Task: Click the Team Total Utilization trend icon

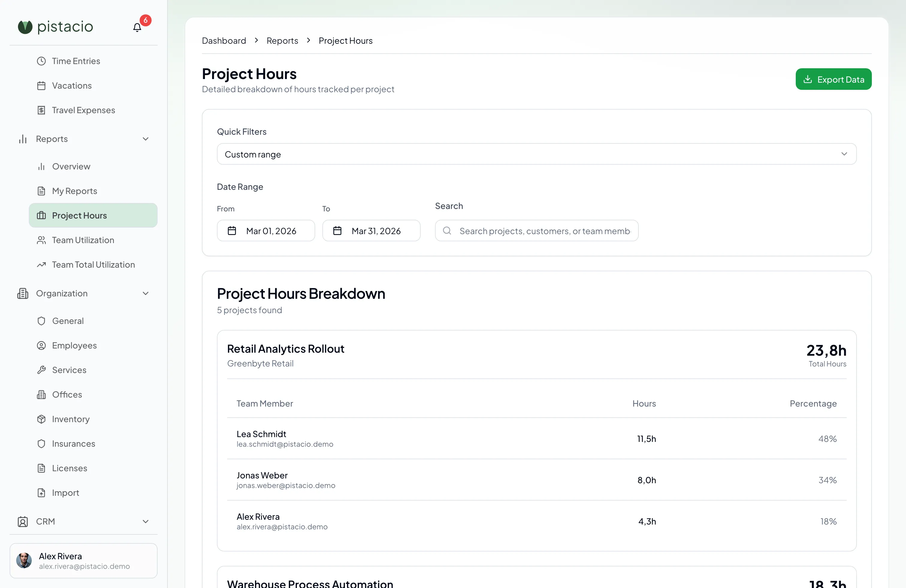Action: 41,265
